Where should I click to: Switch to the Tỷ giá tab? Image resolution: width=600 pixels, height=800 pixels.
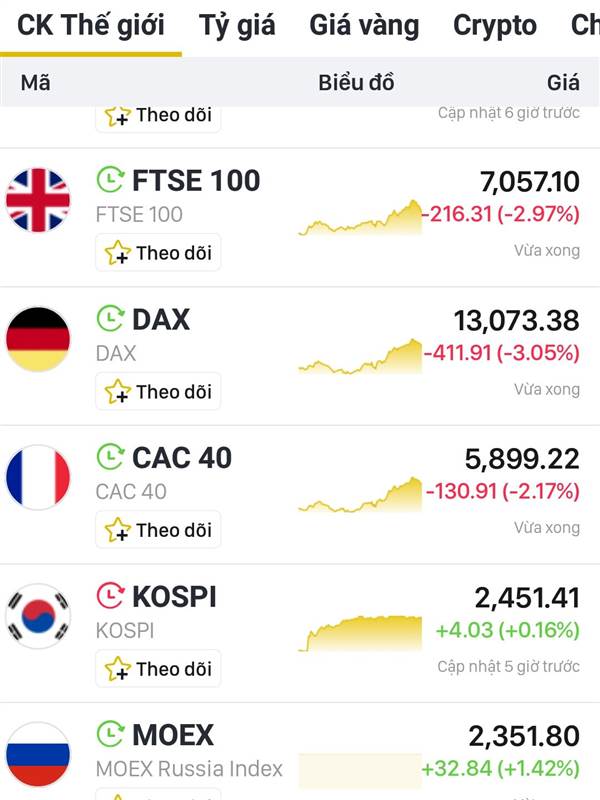(237, 26)
